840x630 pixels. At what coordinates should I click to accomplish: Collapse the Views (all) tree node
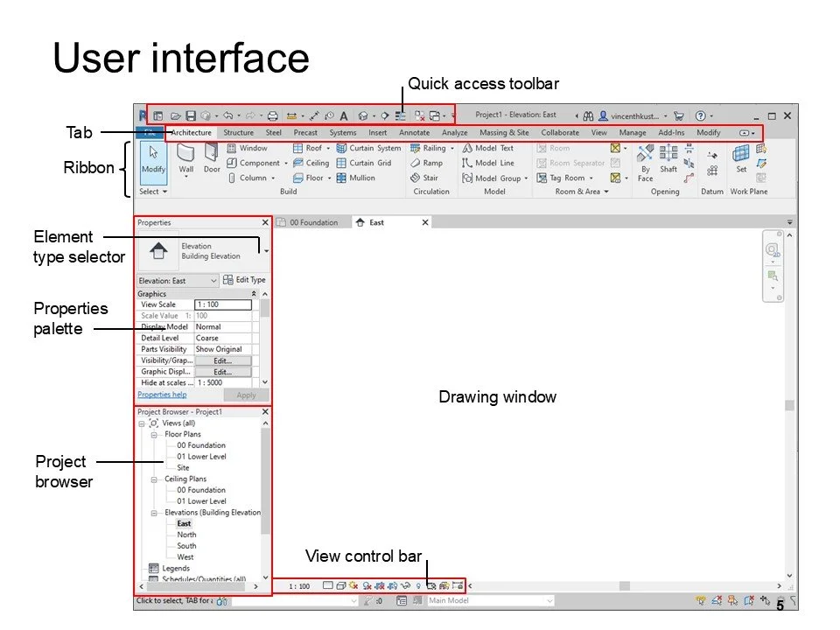(x=142, y=423)
